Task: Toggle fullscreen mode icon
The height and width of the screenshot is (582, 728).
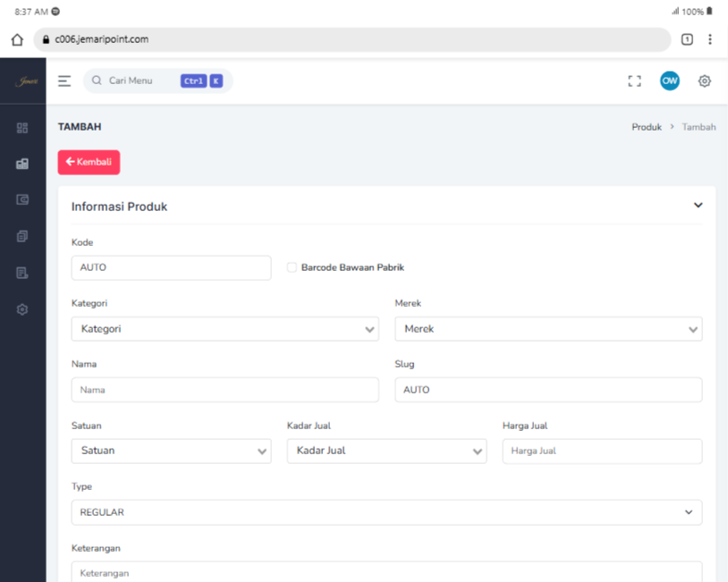Action: pyautogui.click(x=635, y=81)
